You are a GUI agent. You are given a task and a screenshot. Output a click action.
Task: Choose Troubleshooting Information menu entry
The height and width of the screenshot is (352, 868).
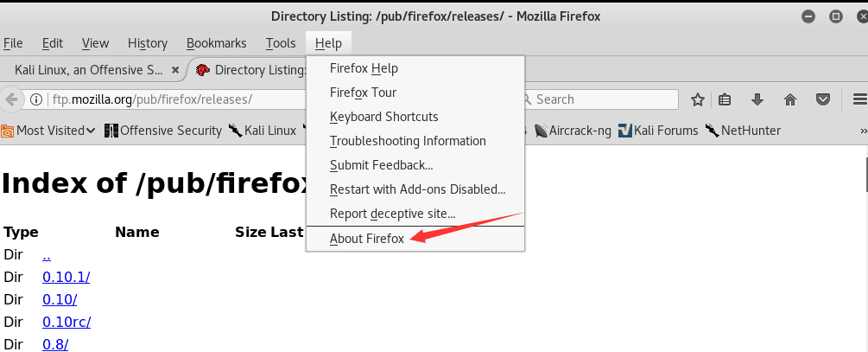pos(408,141)
